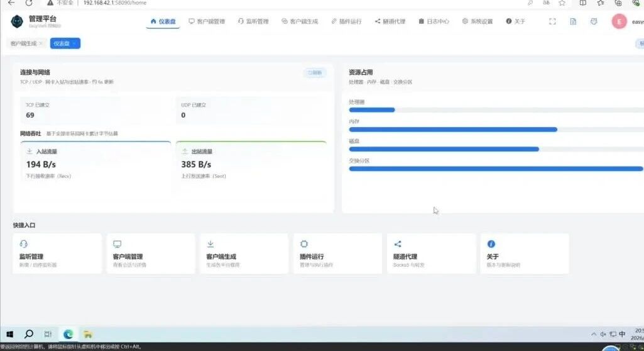Image resolution: width=644 pixels, height=351 pixels.
Task: Click the TCP 已建立 count 69
Action: [x=30, y=115]
